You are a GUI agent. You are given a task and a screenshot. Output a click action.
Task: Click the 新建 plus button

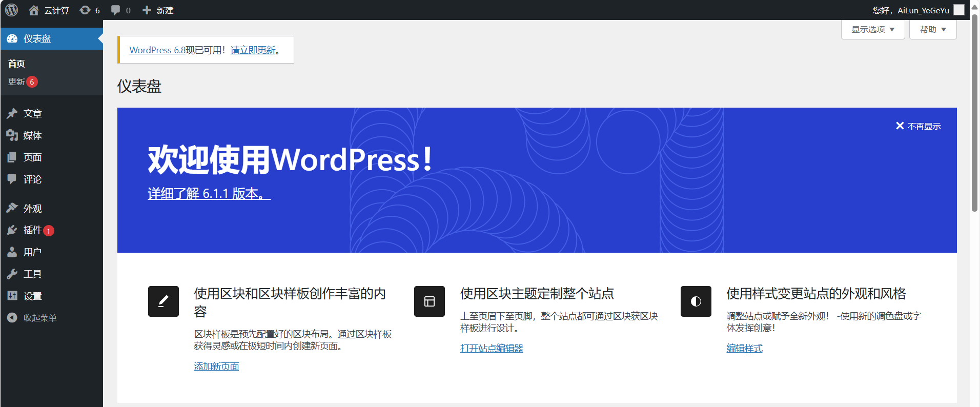click(158, 10)
